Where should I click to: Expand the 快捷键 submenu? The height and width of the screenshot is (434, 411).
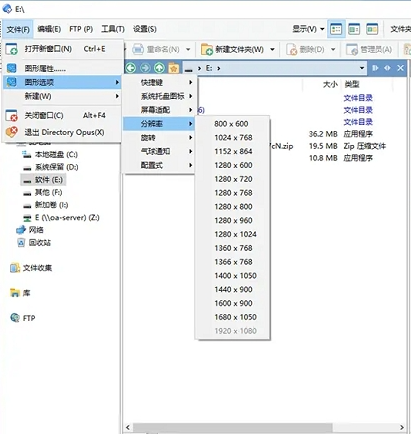160,82
